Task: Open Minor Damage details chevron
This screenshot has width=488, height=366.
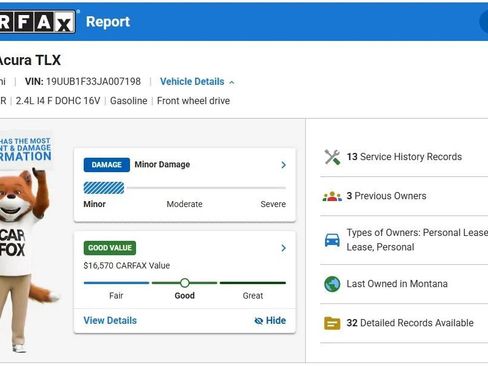Action: pyautogui.click(x=283, y=165)
